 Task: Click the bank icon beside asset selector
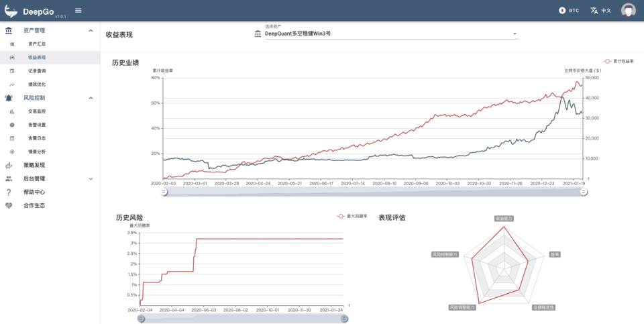coord(258,34)
